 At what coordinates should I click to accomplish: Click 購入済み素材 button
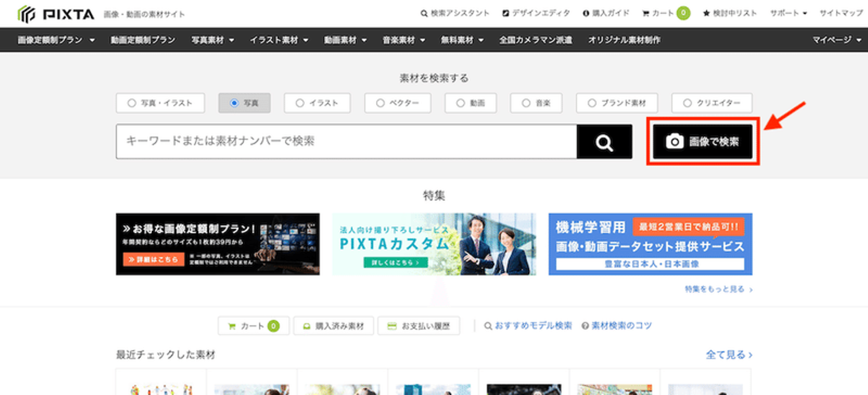[333, 326]
